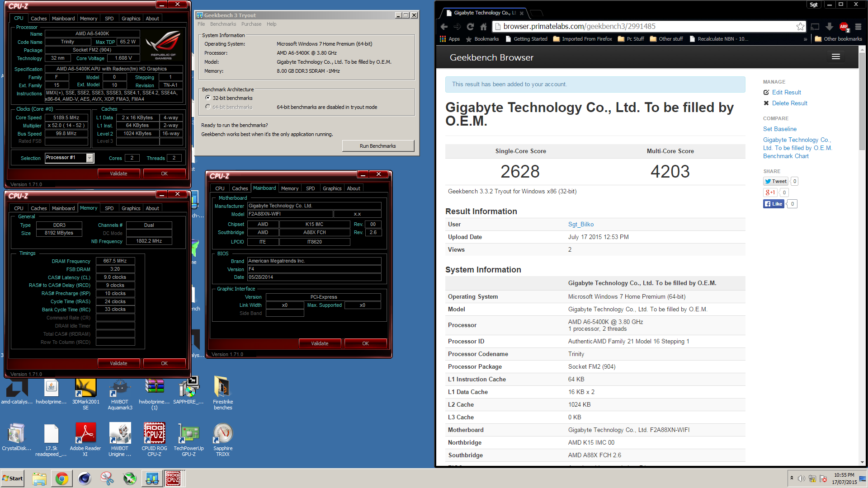Open Processor #1 selection dropdown

click(x=90, y=158)
